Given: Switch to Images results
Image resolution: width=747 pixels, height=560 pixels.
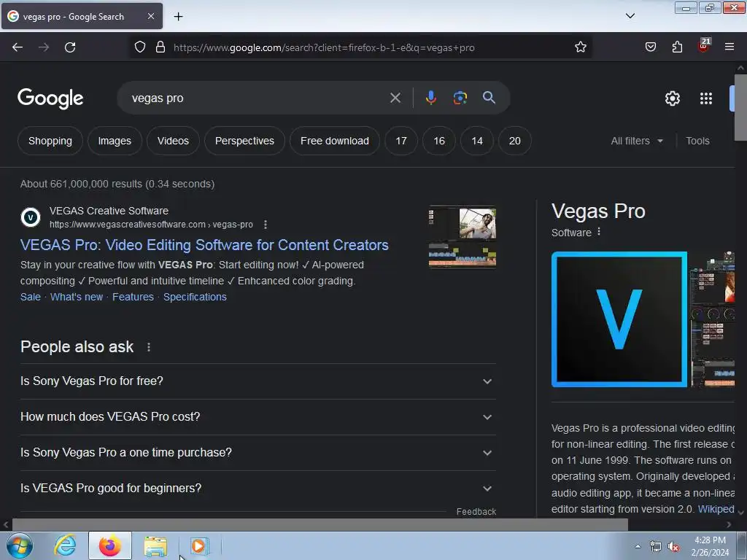Looking at the screenshot, I should click(115, 141).
